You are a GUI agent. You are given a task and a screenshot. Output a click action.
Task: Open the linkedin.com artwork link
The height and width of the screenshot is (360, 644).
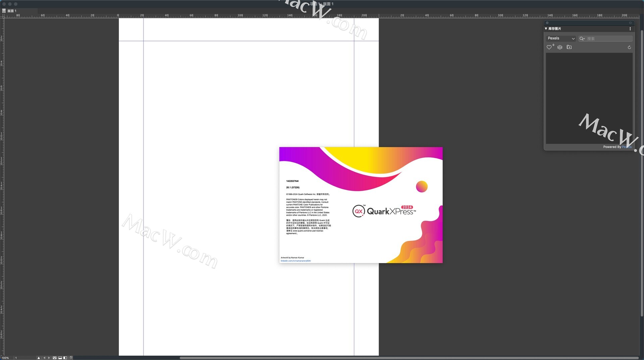pyautogui.click(x=296, y=261)
